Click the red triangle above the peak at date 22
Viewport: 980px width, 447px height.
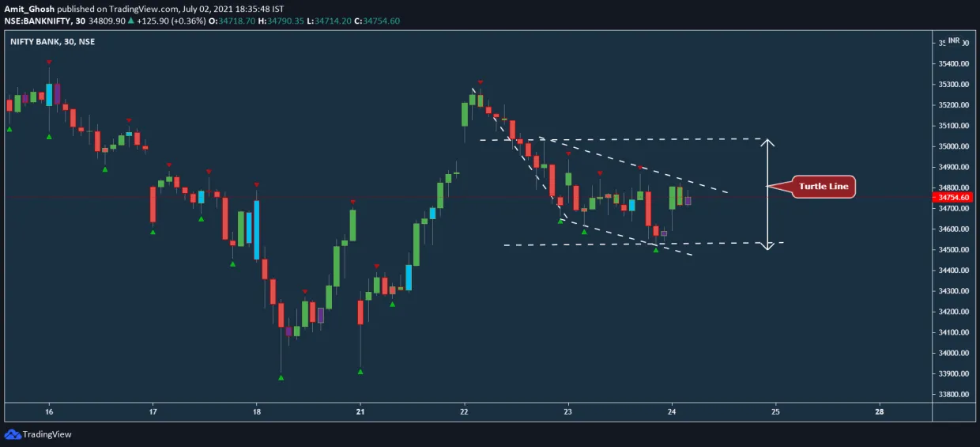point(480,82)
